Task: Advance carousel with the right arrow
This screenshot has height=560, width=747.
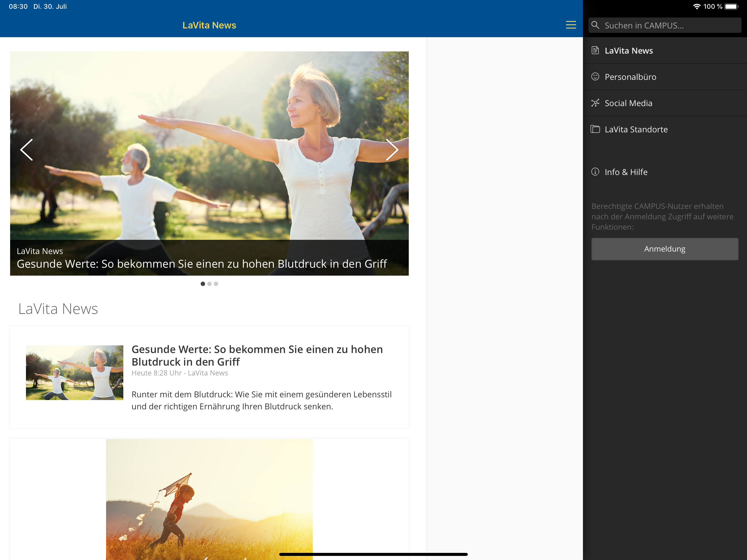Action: click(392, 150)
